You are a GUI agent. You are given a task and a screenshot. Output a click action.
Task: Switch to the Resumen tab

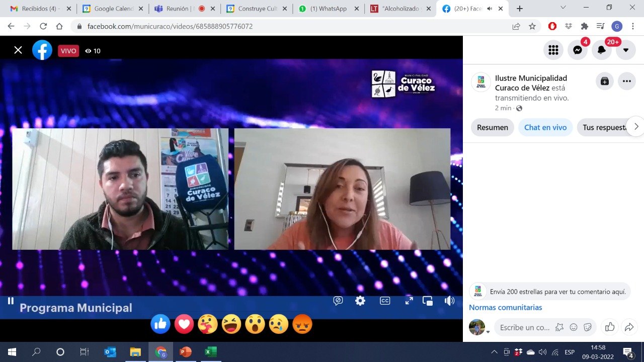pos(492,127)
